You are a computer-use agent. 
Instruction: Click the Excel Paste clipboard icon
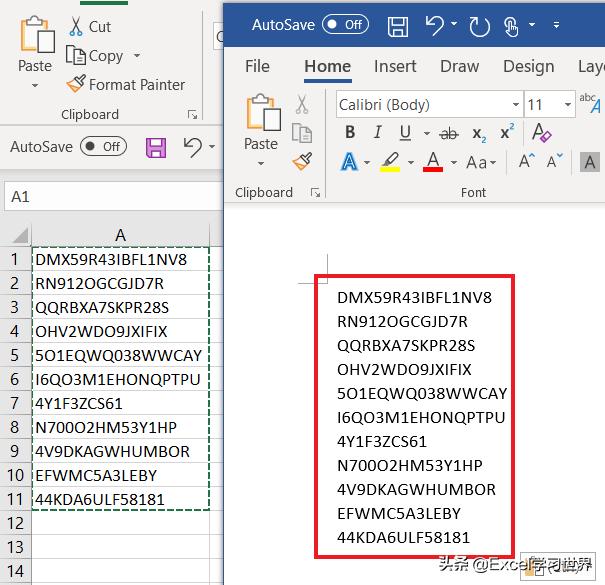37,35
